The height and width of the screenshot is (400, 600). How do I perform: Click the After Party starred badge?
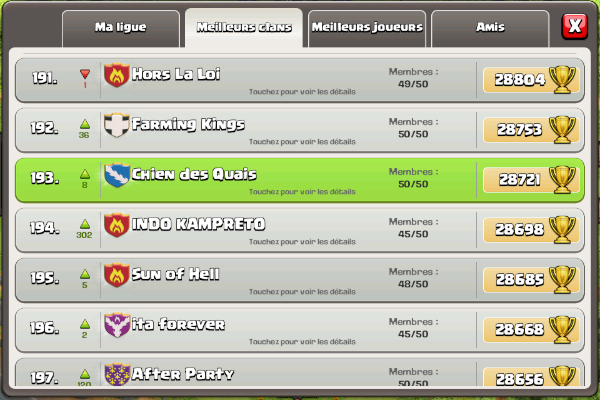(117, 374)
